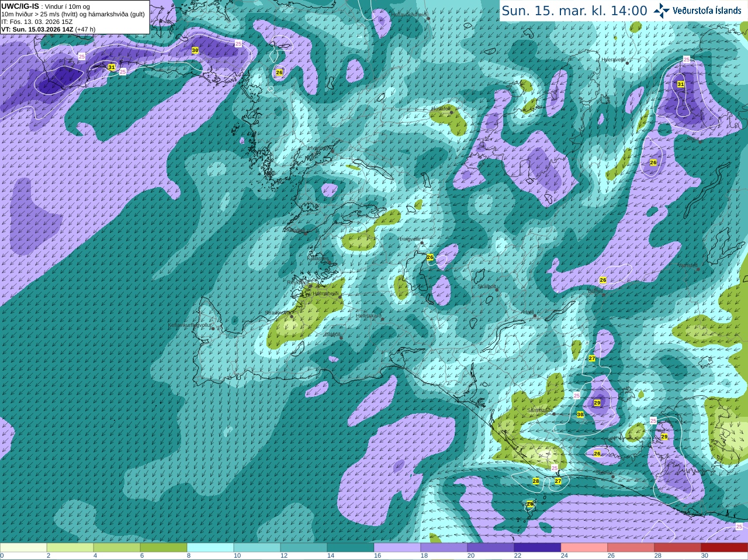Select the olive green 6–8 legend swatch
The image size is (748, 560).
click(x=164, y=548)
